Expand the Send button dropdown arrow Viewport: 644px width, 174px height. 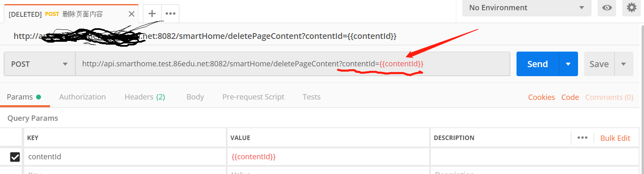coord(568,64)
